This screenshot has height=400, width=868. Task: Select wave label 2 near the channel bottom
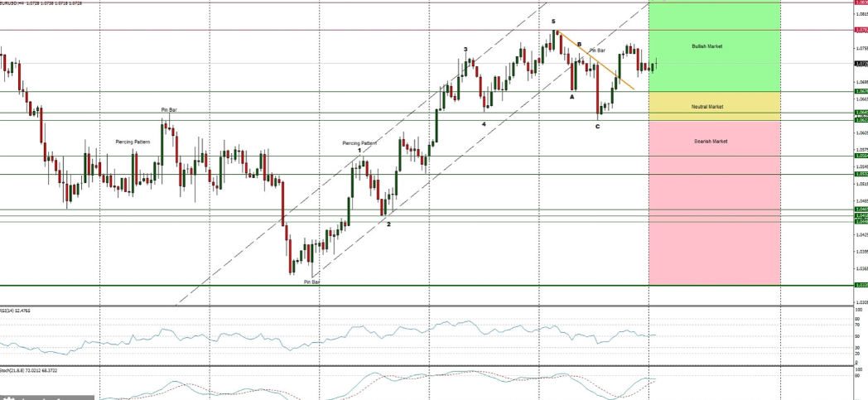coord(388,224)
